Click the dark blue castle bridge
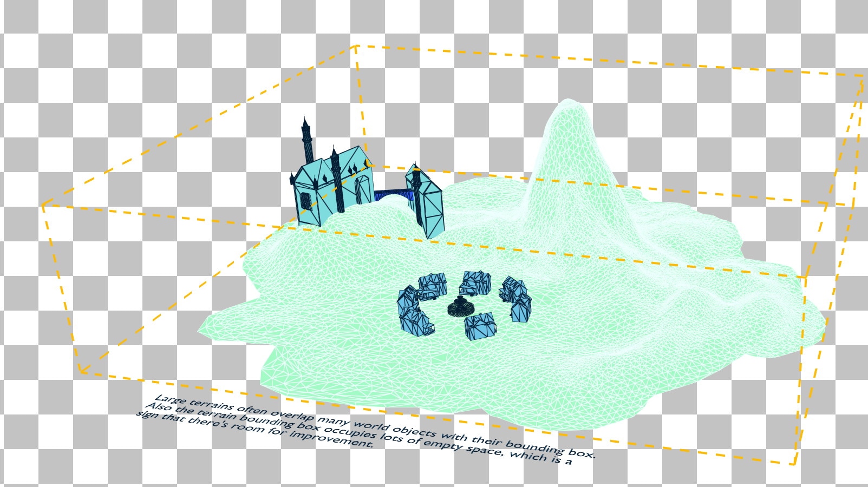Viewport: 868px width, 487px height. [393, 195]
